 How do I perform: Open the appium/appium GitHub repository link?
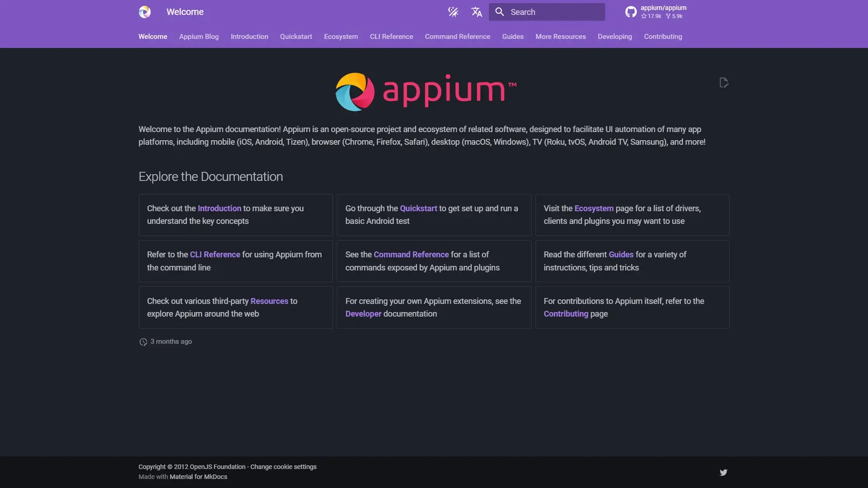click(x=655, y=12)
